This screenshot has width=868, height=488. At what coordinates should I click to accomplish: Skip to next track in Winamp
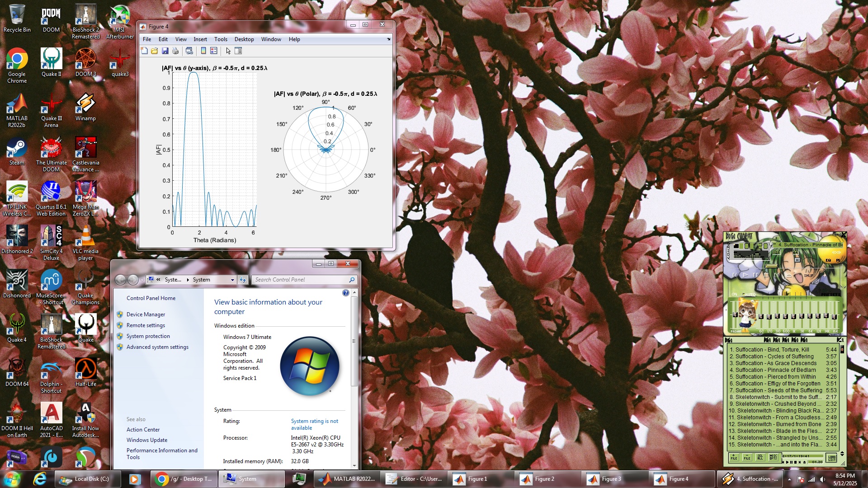coord(777,275)
